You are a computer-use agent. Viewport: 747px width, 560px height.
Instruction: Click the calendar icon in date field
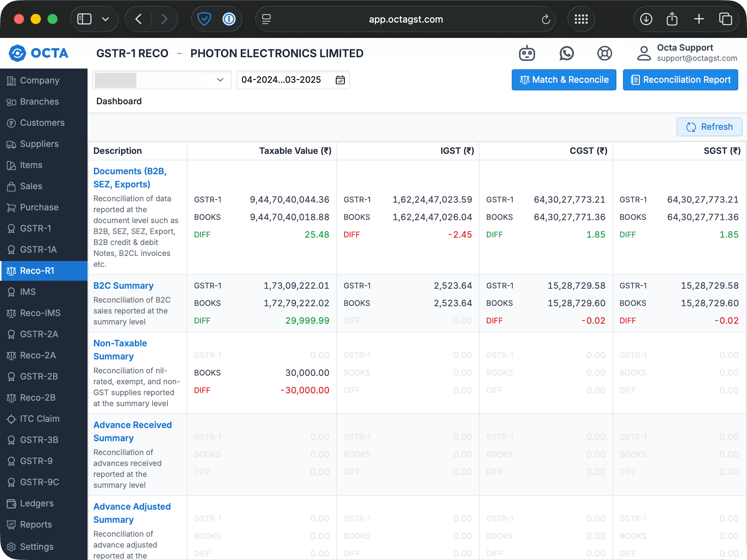coord(340,80)
